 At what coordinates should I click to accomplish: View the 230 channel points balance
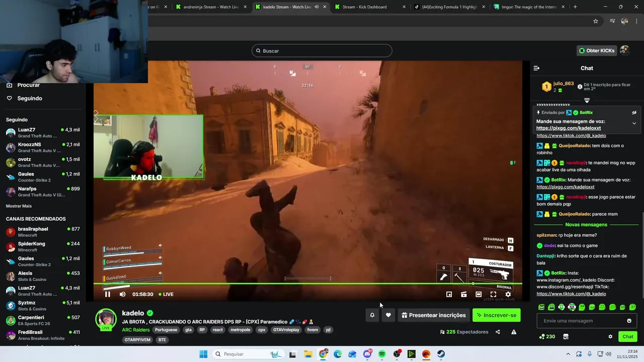[x=547, y=336]
